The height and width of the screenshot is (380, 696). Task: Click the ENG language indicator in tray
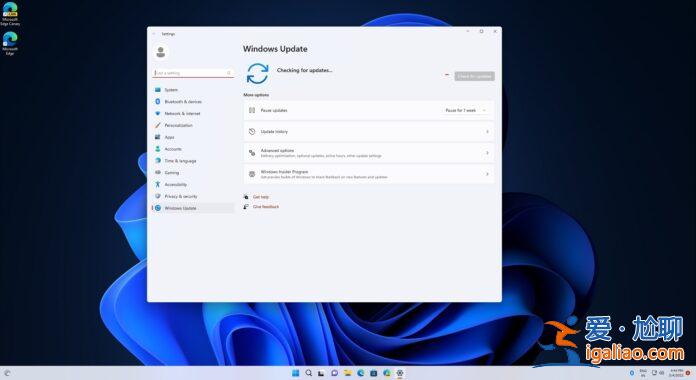pos(643,373)
